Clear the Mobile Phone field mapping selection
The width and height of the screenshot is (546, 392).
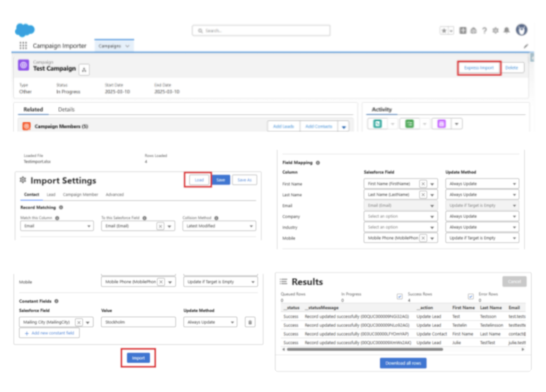(423, 238)
